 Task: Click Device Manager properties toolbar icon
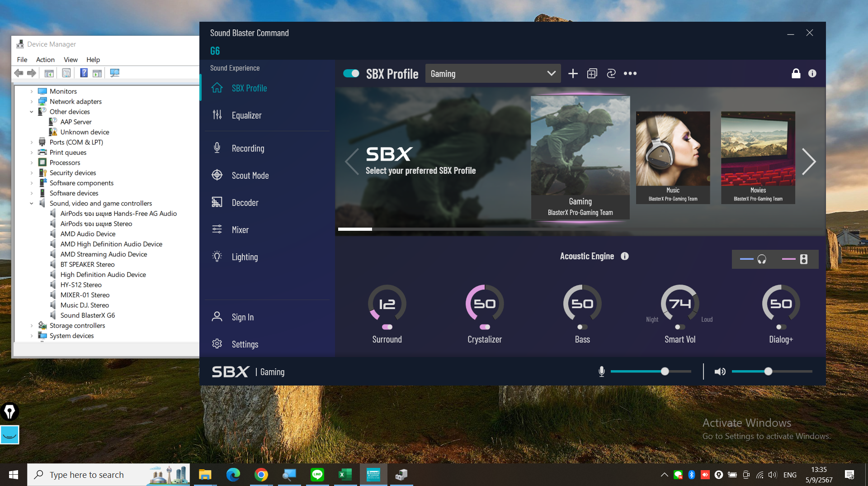(x=66, y=73)
